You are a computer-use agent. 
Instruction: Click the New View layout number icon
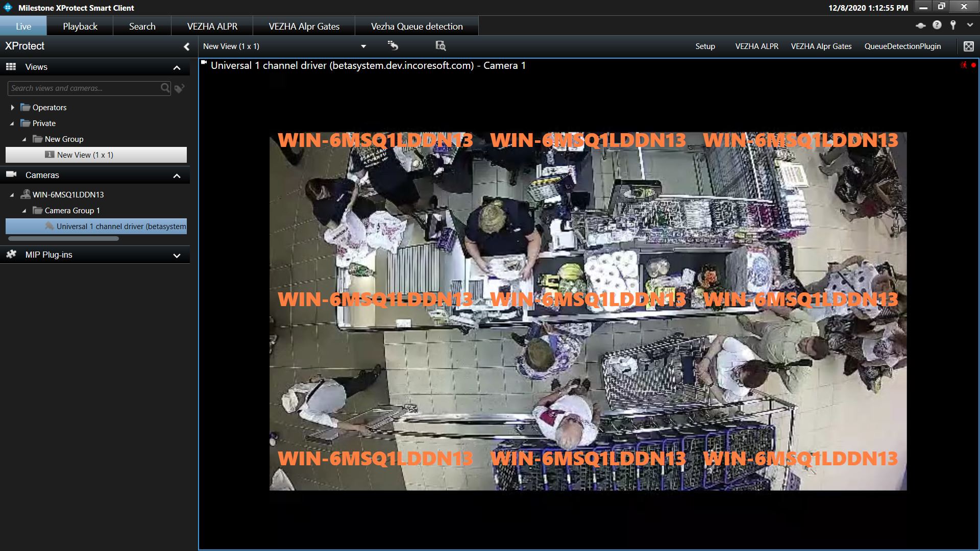click(50, 154)
